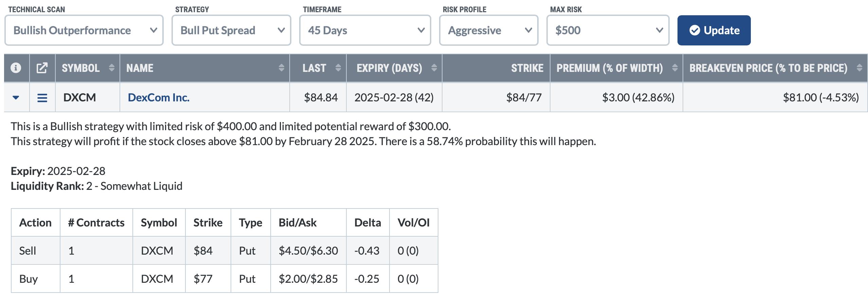Open the DexCom Inc. link
This screenshot has height=297, width=868.
point(159,98)
